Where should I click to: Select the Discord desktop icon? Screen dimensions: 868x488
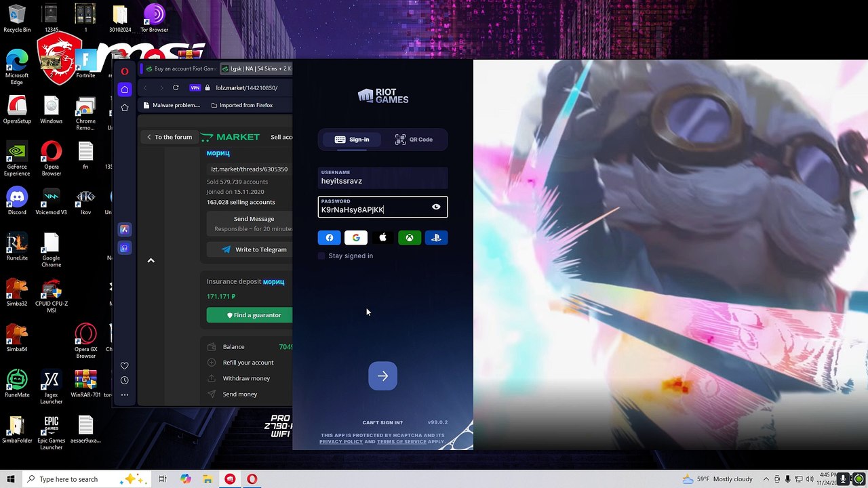(x=17, y=201)
